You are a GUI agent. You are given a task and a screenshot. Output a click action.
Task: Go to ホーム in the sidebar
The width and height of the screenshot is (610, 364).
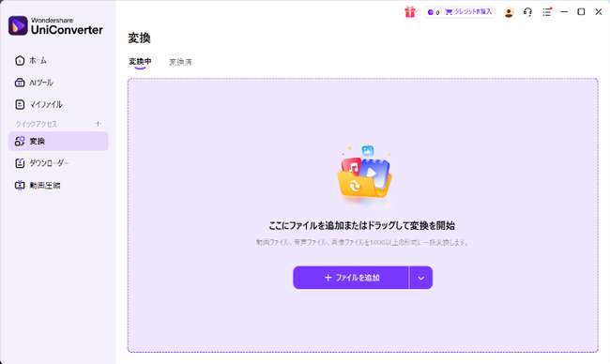[x=58, y=61]
